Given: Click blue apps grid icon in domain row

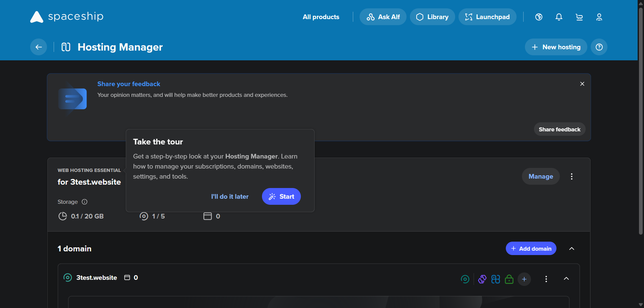Looking at the screenshot, I should [495, 279].
